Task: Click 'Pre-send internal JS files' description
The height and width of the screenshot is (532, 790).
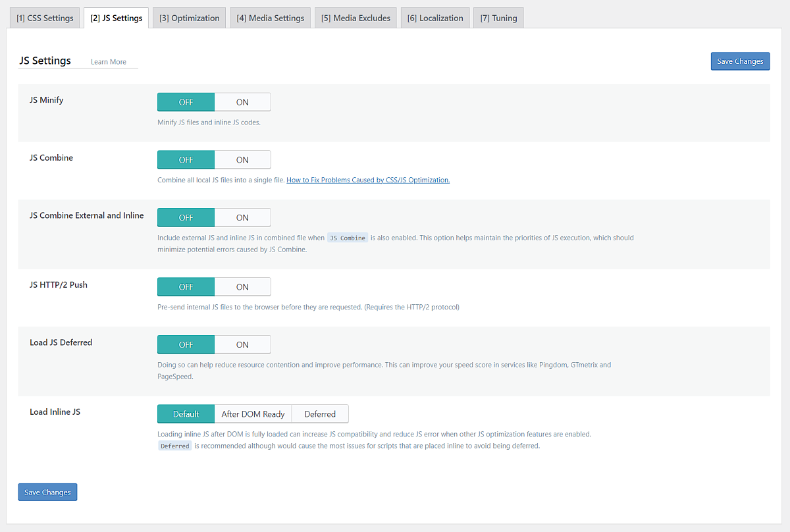Action: (x=308, y=307)
